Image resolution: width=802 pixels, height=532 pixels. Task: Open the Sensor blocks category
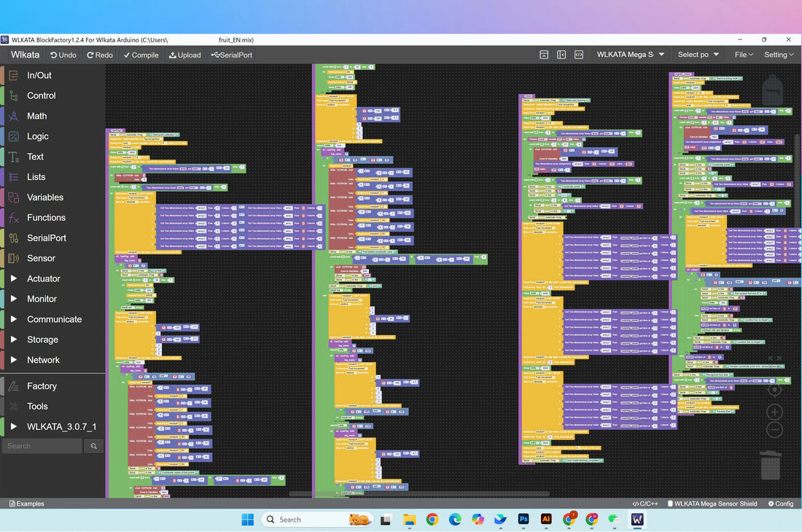[x=41, y=258]
